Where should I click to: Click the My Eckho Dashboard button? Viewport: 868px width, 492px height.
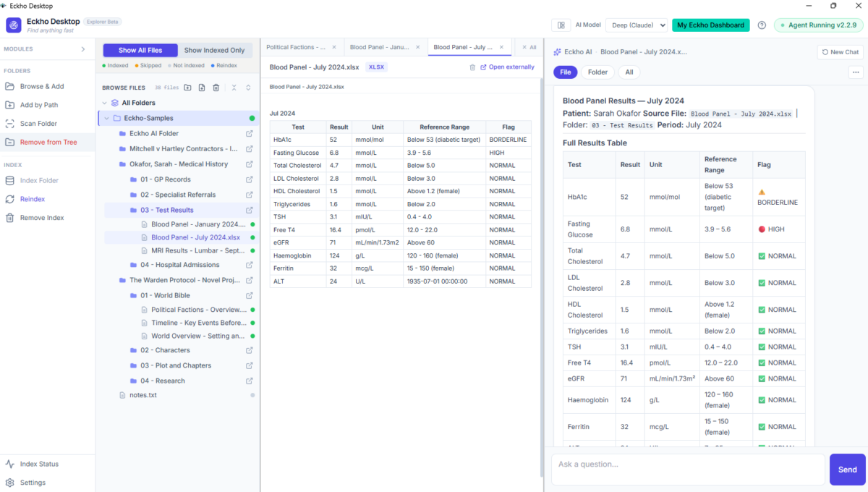click(710, 25)
